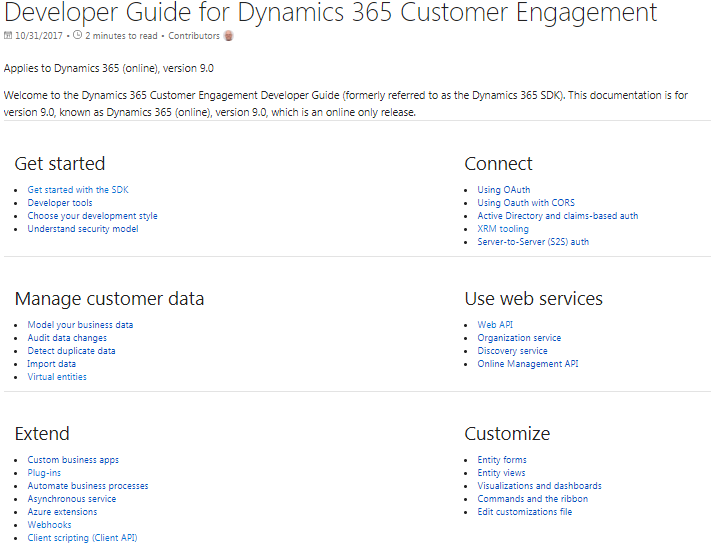This screenshot has height=550, width=725.
Task: Click the contributor avatar icon
Action: (x=229, y=36)
